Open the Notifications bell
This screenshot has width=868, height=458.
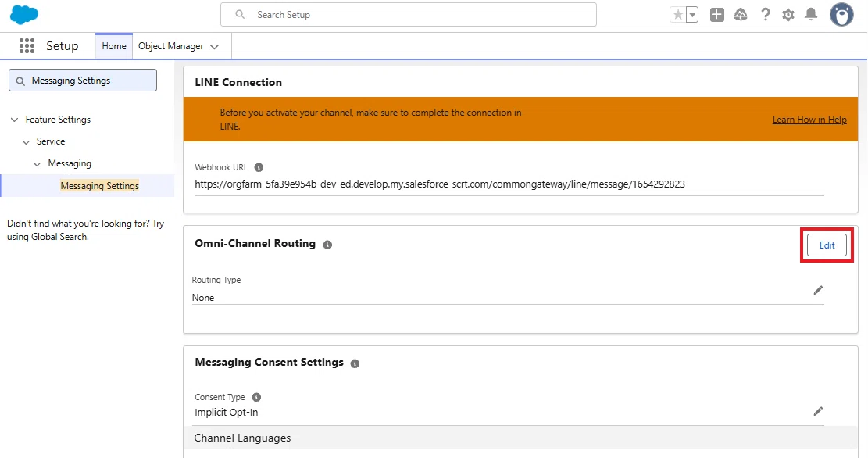(811, 14)
